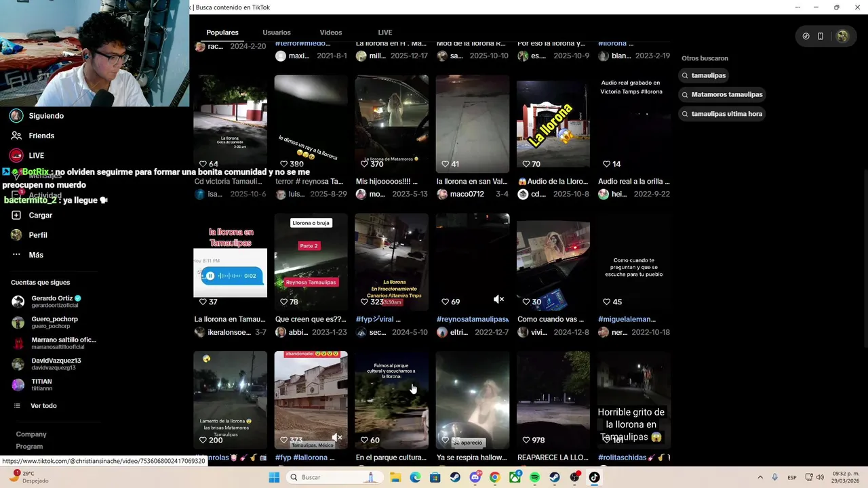Open 'Audio real grabado en Victoria' video

pyautogui.click(x=633, y=124)
